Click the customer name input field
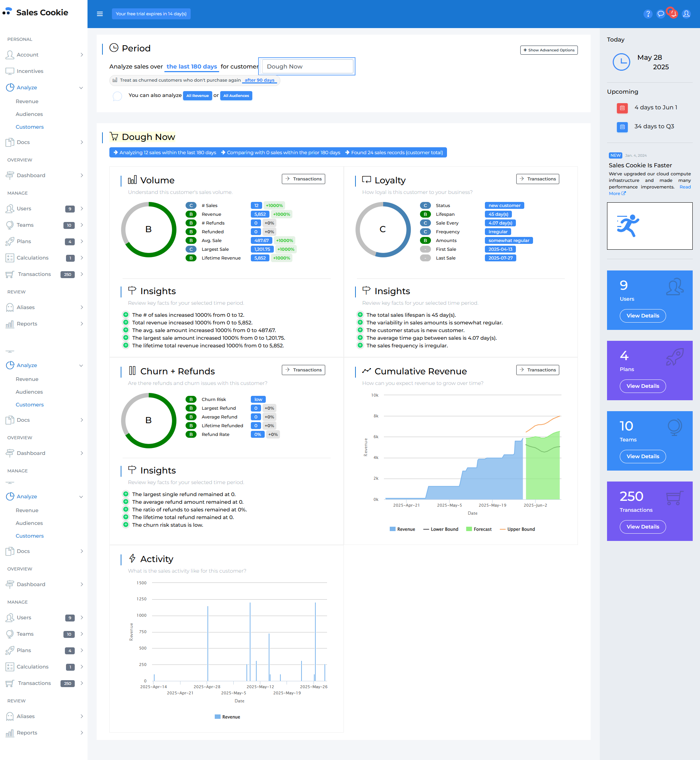Image resolution: width=700 pixels, height=760 pixels. click(x=307, y=67)
